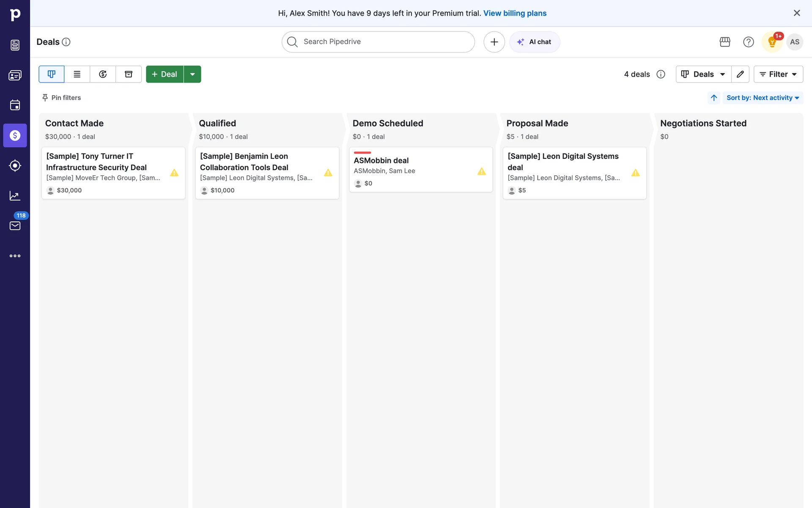Click ASMobbin, Sam Lee contact text
The width and height of the screenshot is (812, 508).
pyautogui.click(x=384, y=171)
